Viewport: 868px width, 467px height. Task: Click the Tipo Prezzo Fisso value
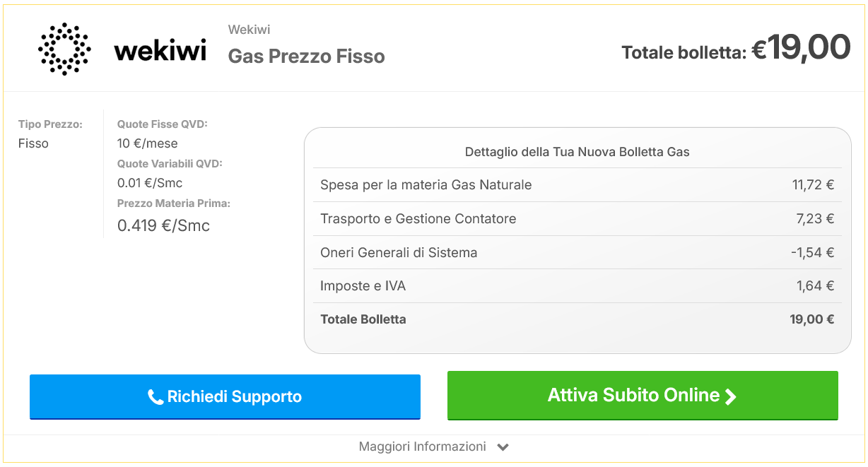(33, 143)
